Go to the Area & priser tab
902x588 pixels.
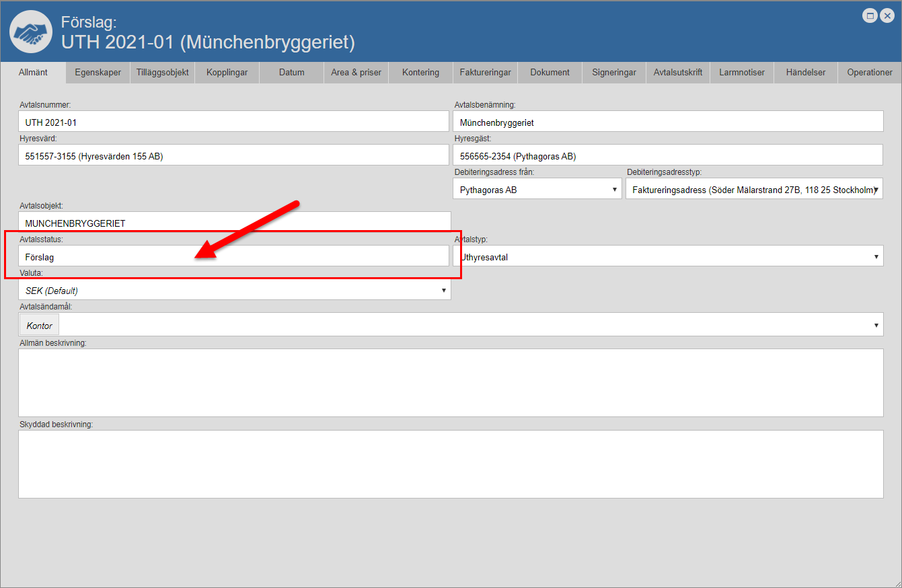(x=356, y=73)
